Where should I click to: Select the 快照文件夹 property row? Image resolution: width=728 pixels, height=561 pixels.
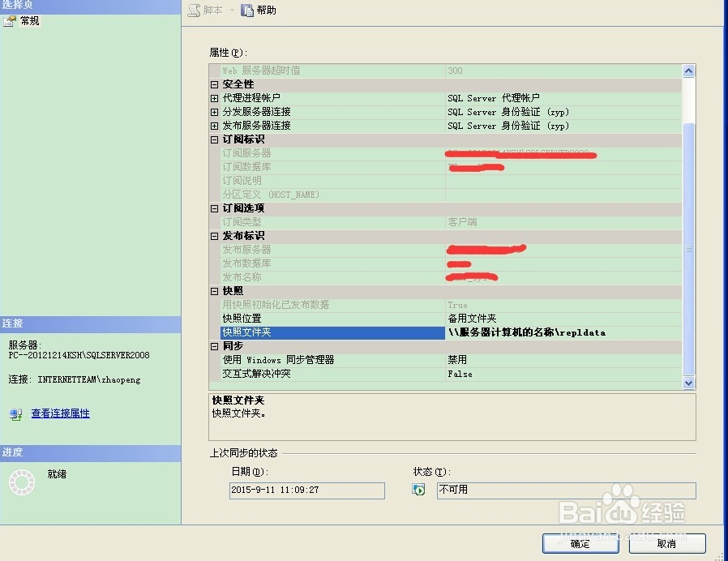(452, 332)
